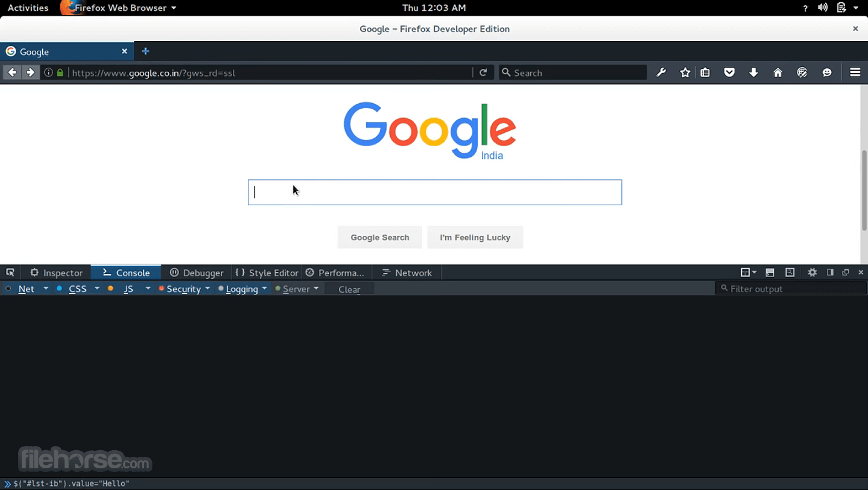Bookmark this page with the star icon
Viewport: 868px width, 490px height.
[x=685, y=72]
